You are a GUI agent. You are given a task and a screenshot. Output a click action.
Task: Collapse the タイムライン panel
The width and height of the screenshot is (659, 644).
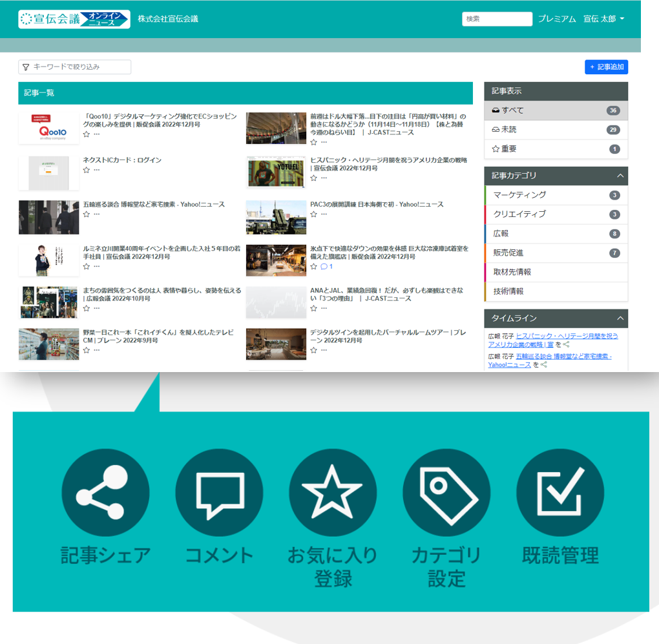click(x=620, y=318)
